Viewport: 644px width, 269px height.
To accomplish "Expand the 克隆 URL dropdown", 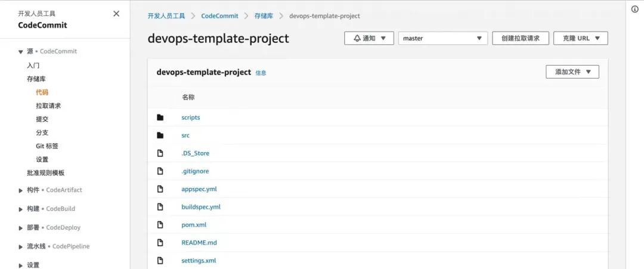I will pos(580,38).
